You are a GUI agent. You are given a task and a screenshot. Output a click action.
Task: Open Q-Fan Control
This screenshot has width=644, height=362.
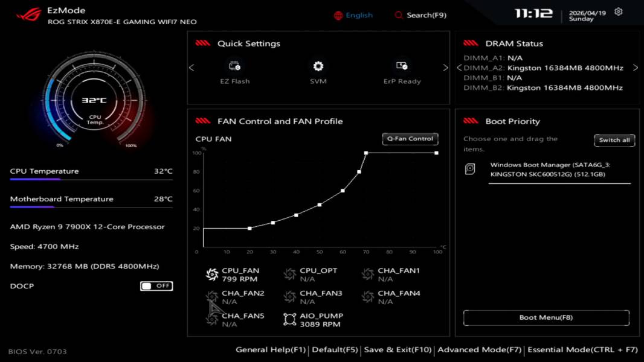coord(410,139)
